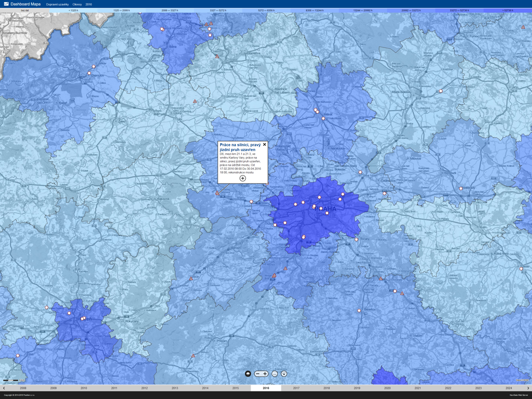Close the road works info popup
The width and height of the screenshot is (532, 399).
[x=264, y=145]
